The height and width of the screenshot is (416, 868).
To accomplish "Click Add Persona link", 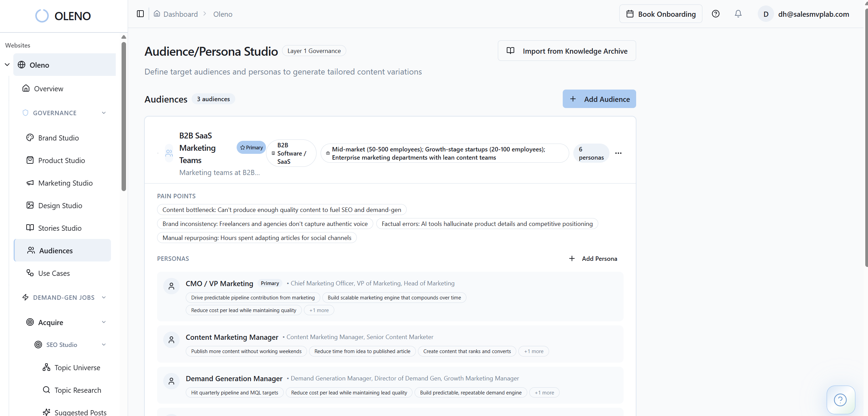I will pos(593,258).
